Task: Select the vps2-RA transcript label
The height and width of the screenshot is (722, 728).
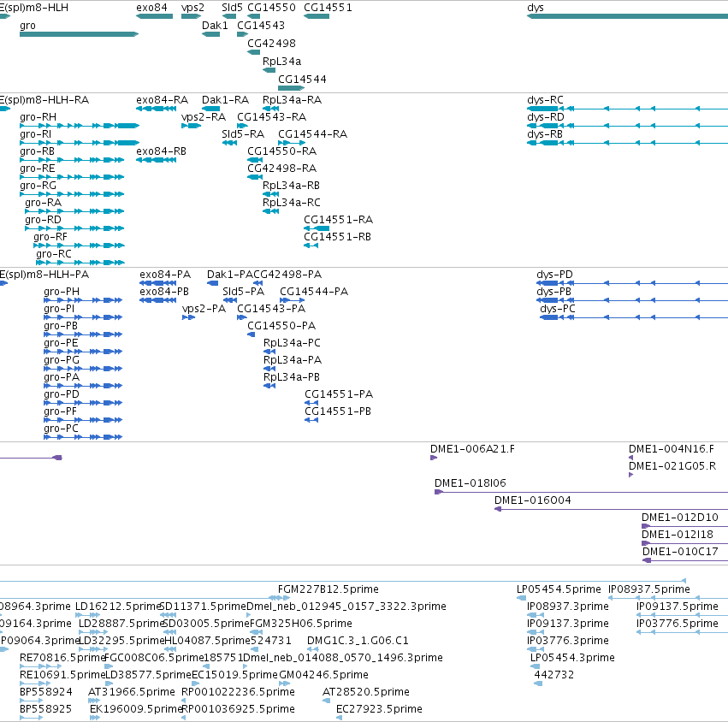Action: pyautogui.click(x=204, y=117)
